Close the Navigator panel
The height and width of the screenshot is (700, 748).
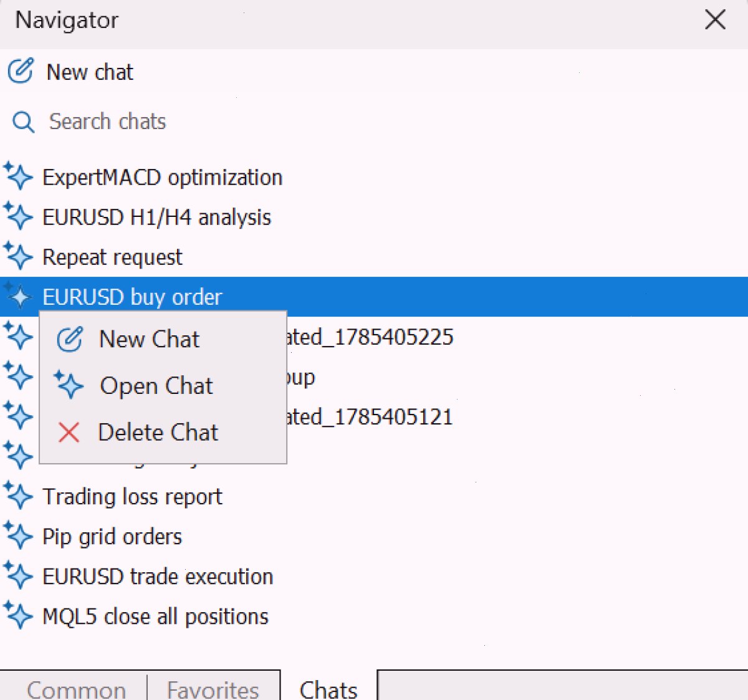(x=715, y=19)
